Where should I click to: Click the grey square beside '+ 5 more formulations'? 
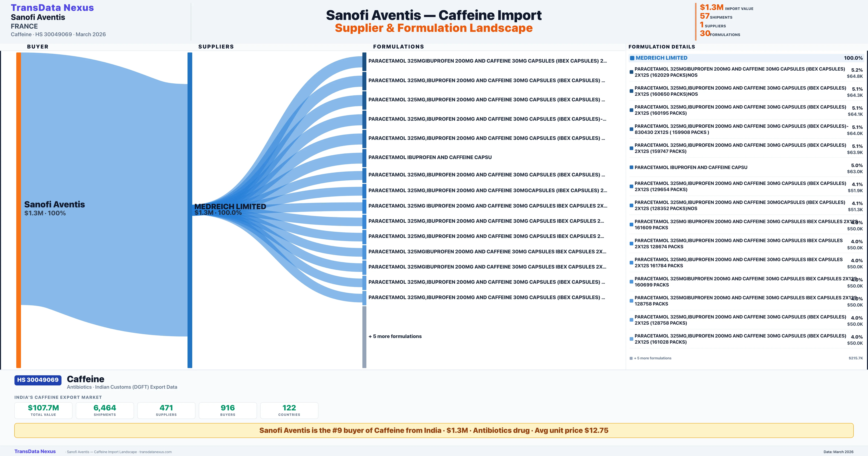pos(631,358)
